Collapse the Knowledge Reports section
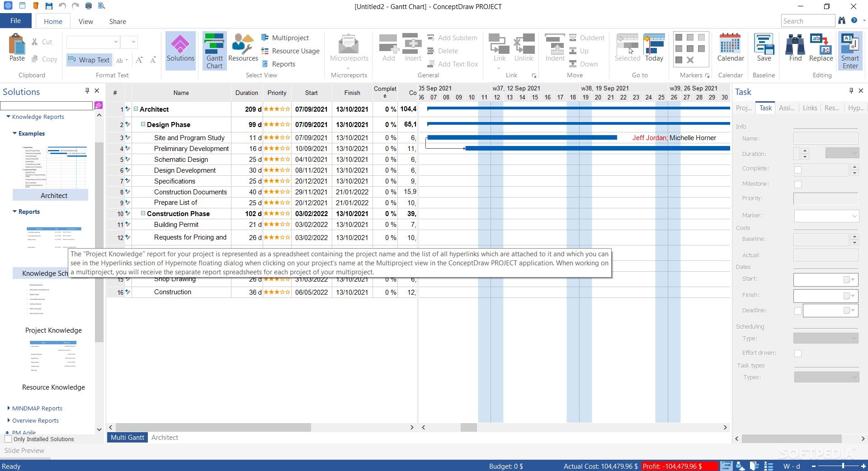Viewport: 868px width, 471px height. tap(9, 117)
